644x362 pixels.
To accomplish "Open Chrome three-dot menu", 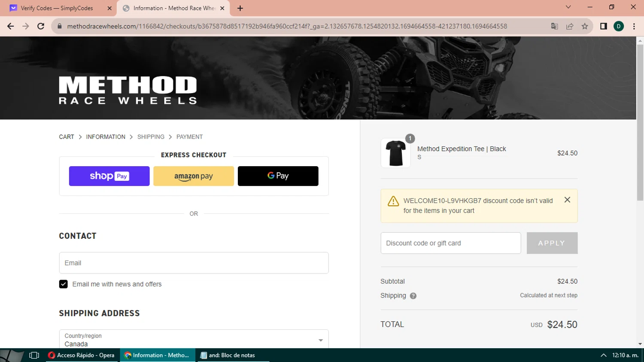I will click(x=634, y=26).
